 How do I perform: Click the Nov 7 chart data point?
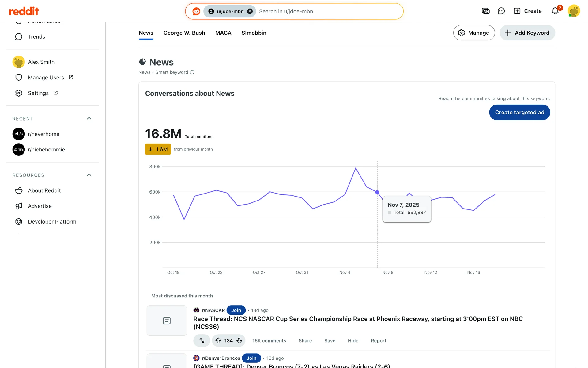pos(377,192)
